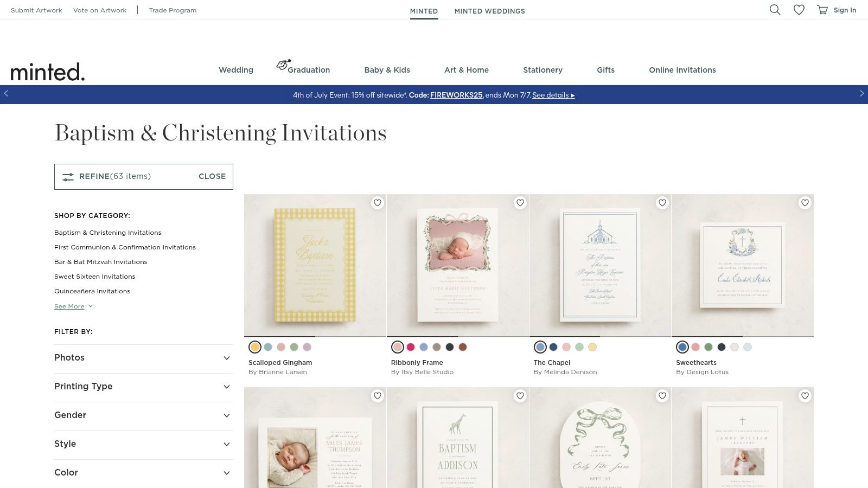Switch to the Minted Weddings tab
The height and width of the screenshot is (488, 868).
[x=490, y=11]
